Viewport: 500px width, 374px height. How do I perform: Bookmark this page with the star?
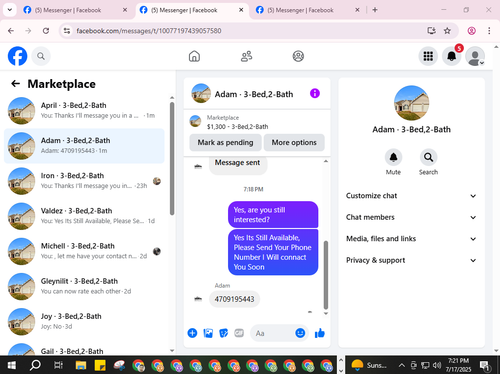(447, 31)
